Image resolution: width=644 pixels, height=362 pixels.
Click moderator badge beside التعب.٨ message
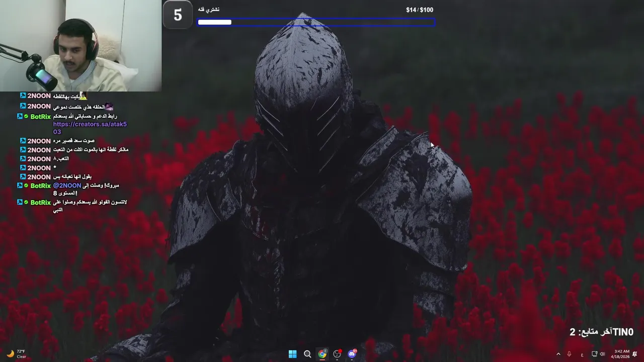pos(23,158)
